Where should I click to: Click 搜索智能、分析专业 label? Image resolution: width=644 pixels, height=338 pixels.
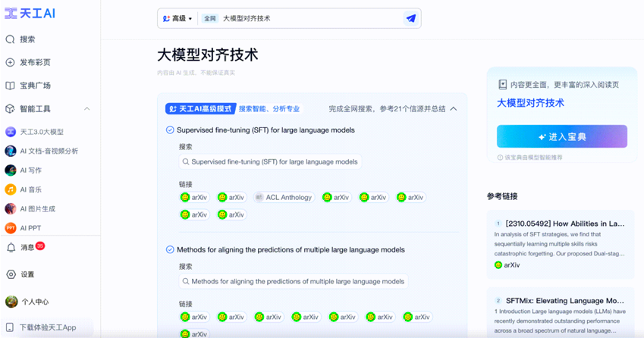coord(269,108)
